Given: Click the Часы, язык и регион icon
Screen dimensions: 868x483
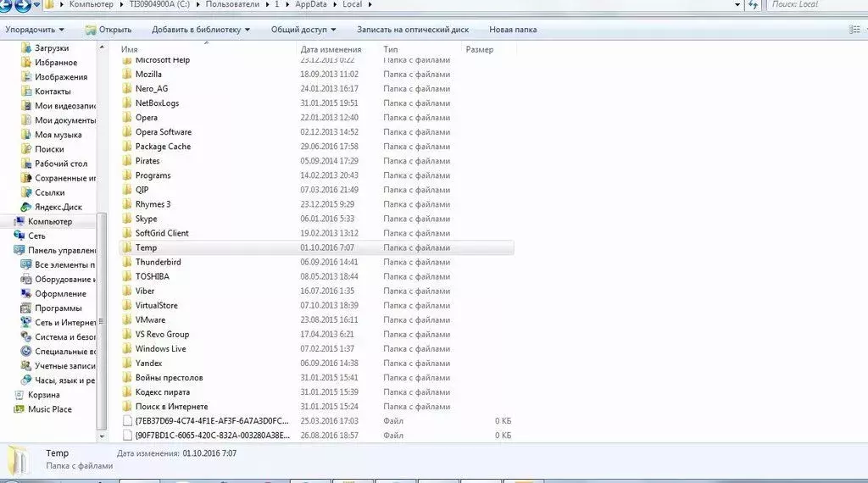Looking at the screenshot, I should [x=26, y=380].
